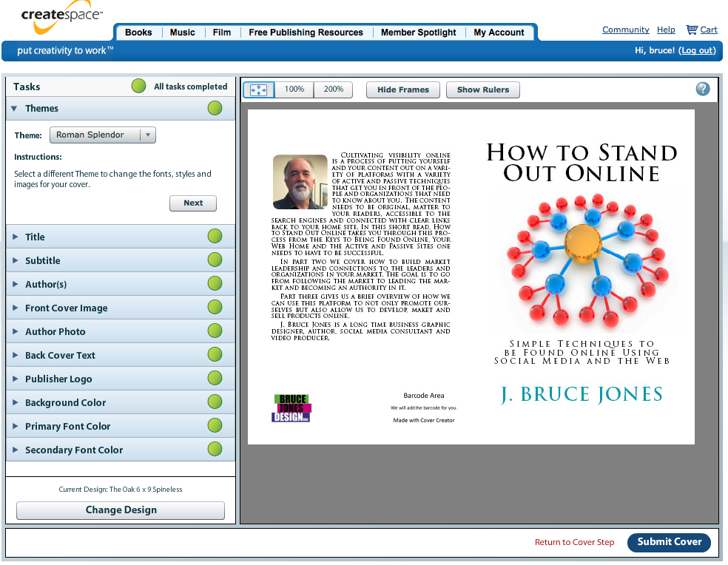Click the fit-to-window zoom icon

pyautogui.click(x=259, y=89)
